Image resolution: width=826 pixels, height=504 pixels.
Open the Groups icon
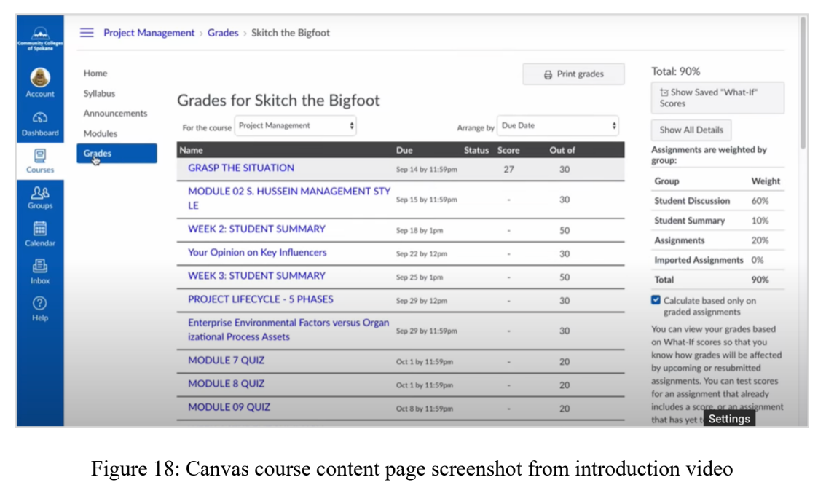point(40,192)
